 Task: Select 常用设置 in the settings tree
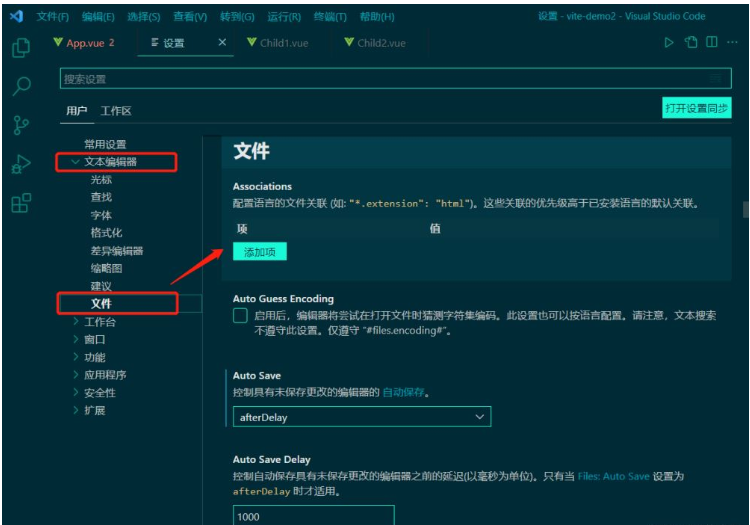click(105, 144)
